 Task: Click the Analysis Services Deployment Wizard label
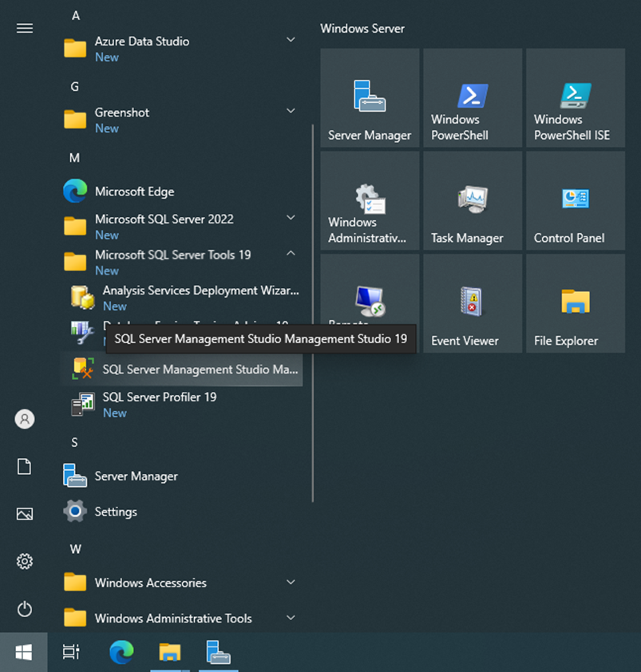[200, 291]
